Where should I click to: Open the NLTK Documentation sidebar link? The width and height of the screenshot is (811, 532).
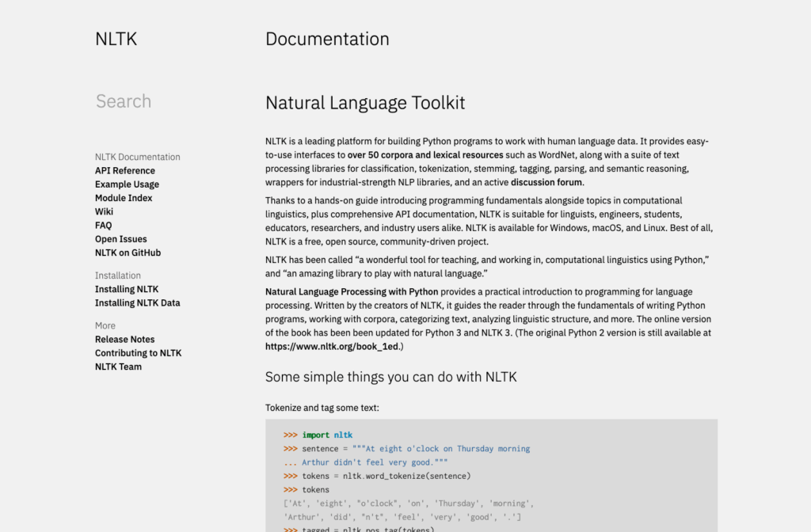coord(138,157)
